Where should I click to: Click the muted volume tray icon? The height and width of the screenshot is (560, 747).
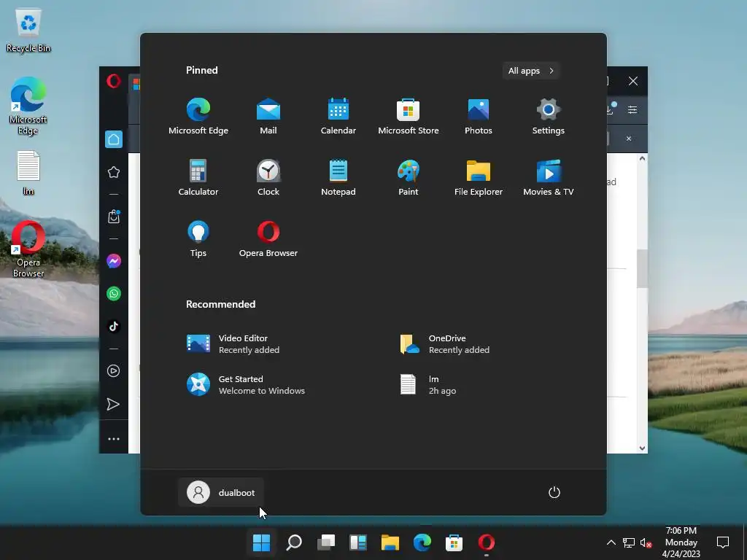click(x=646, y=542)
